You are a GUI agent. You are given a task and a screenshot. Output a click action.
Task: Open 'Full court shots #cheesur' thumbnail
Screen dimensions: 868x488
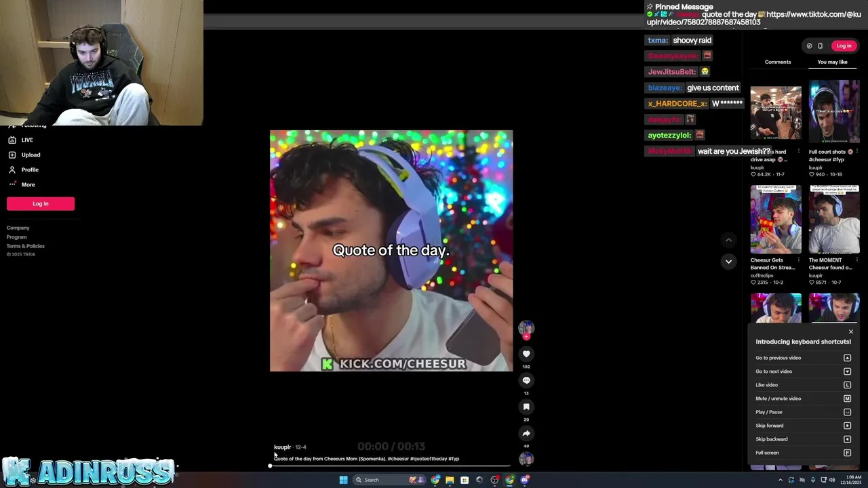point(834,112)
